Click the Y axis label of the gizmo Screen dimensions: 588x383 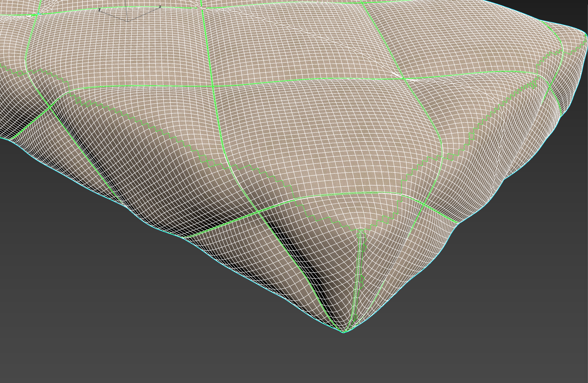click(99, 10)
